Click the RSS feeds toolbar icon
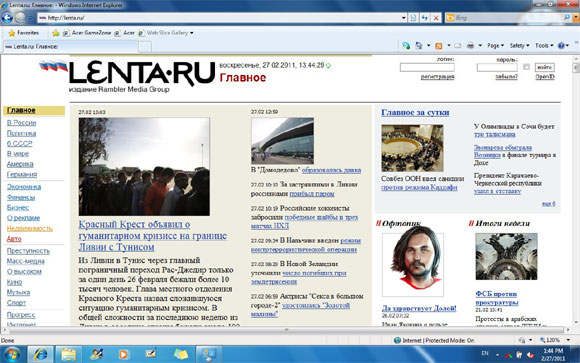Screen dimensions: 580x363 point(439,46)
